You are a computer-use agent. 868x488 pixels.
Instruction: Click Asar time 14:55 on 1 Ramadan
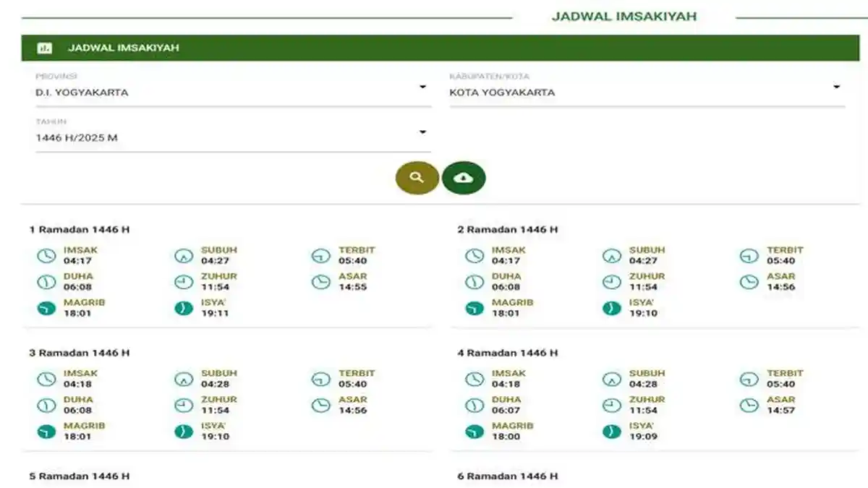353,287
